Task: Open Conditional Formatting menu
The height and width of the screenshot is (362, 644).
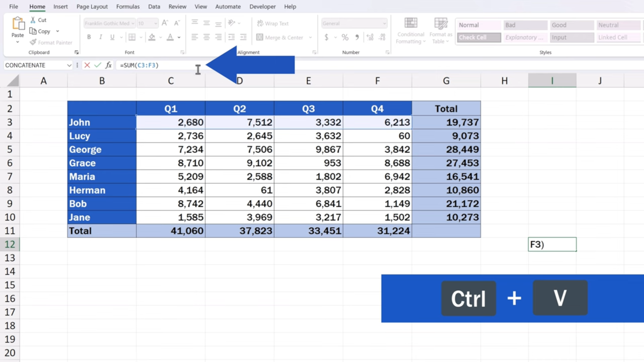Action: tap(411, 31)
